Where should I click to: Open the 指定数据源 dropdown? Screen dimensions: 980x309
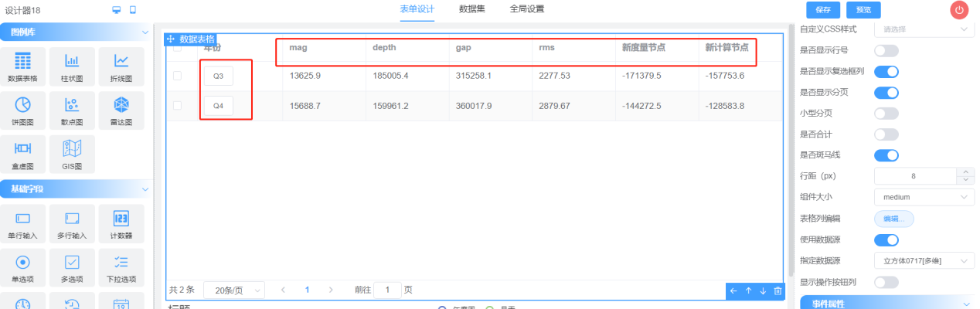924,261
